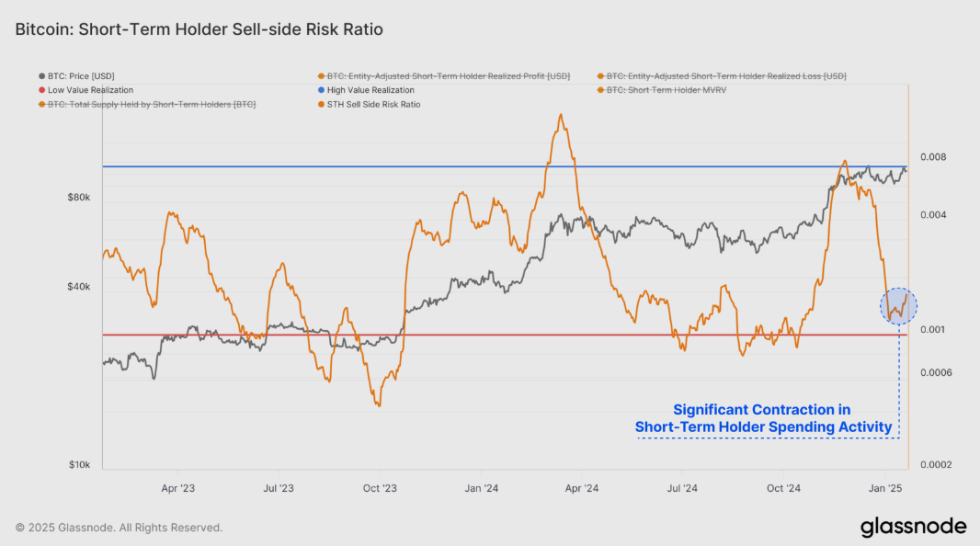Hide the BTC: Price [USD] series
This screenshot has width=980, height=546.
click(81, 75)
